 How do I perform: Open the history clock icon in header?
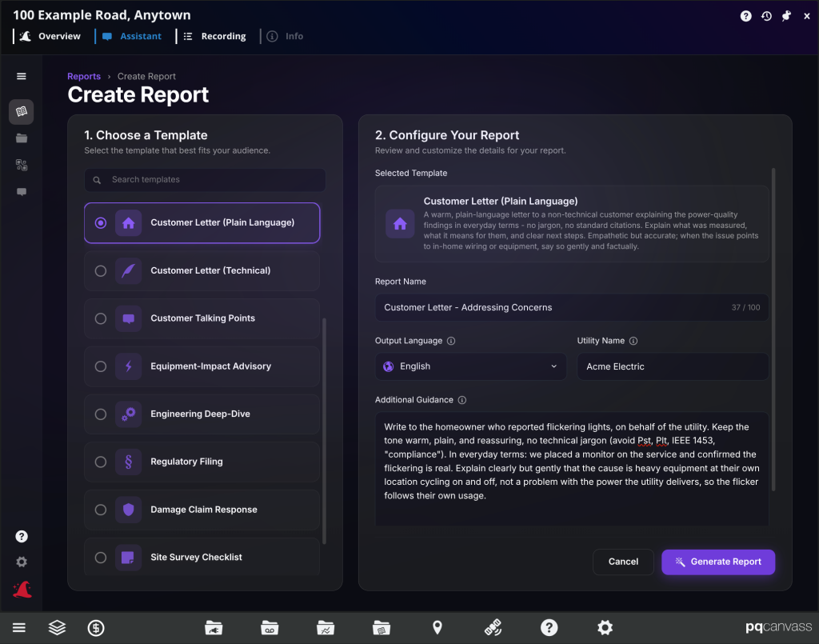click(x=766, y=16)
